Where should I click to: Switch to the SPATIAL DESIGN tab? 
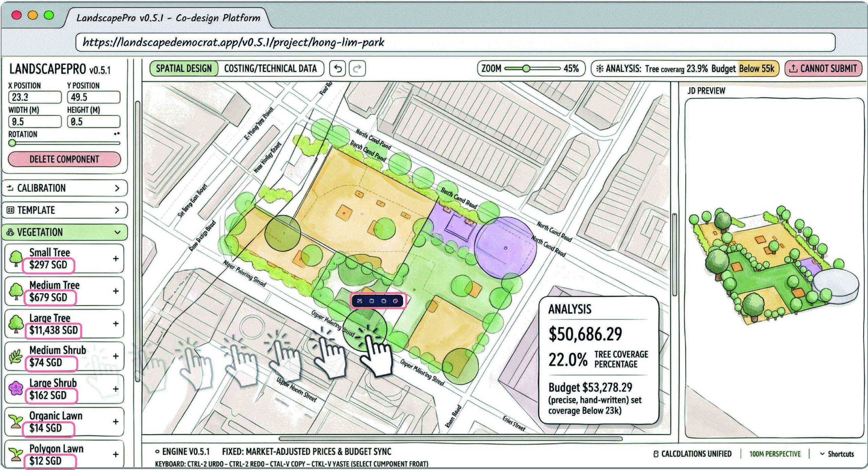pyautogui.click(x=184, y=68)
